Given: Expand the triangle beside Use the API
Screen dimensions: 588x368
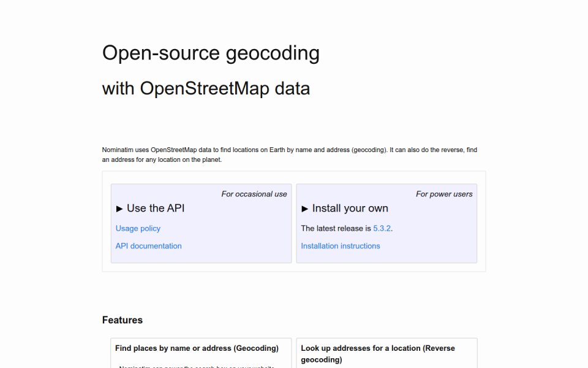Looking at the screenshot, I should coord(119,209).
